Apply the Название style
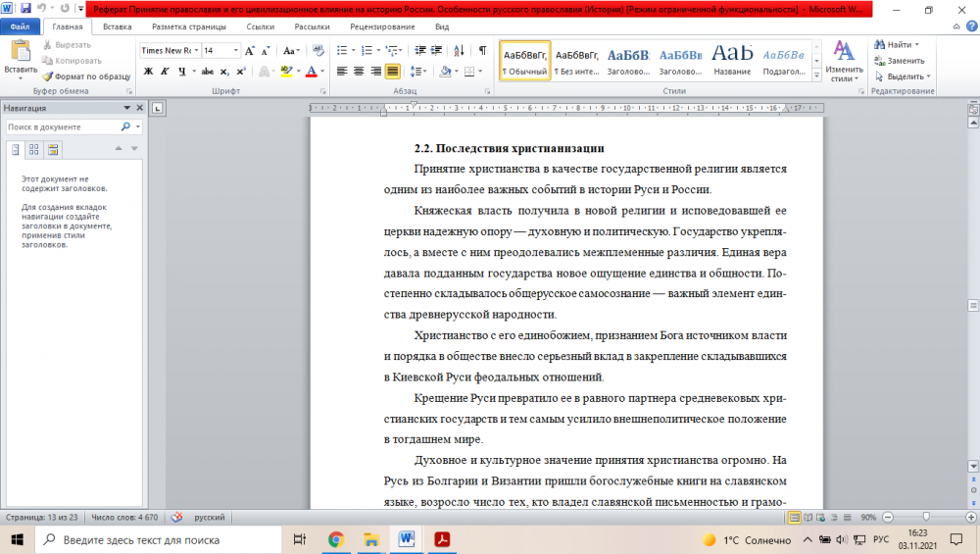980x554 pixels. [732, 59]
